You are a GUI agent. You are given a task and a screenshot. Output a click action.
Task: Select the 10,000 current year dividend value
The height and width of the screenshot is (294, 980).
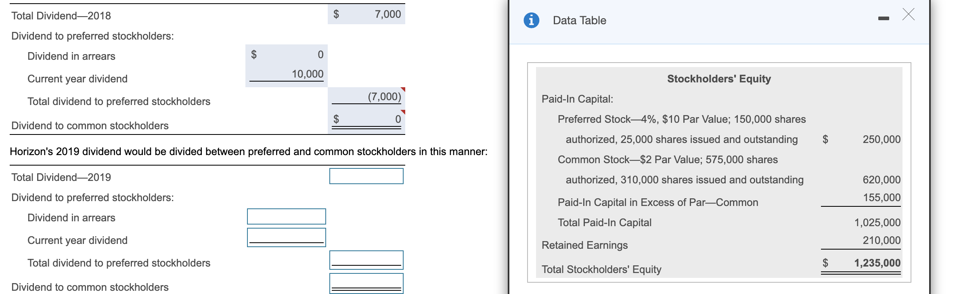click(x=308, y=74)
